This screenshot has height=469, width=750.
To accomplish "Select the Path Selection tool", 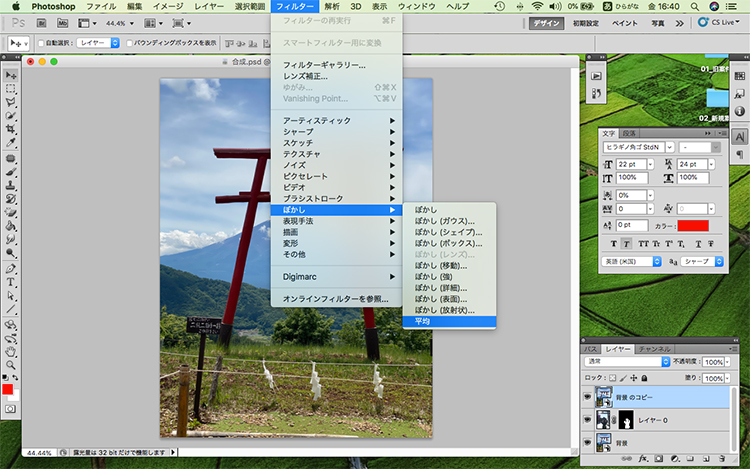I will [x=11, y=295].
